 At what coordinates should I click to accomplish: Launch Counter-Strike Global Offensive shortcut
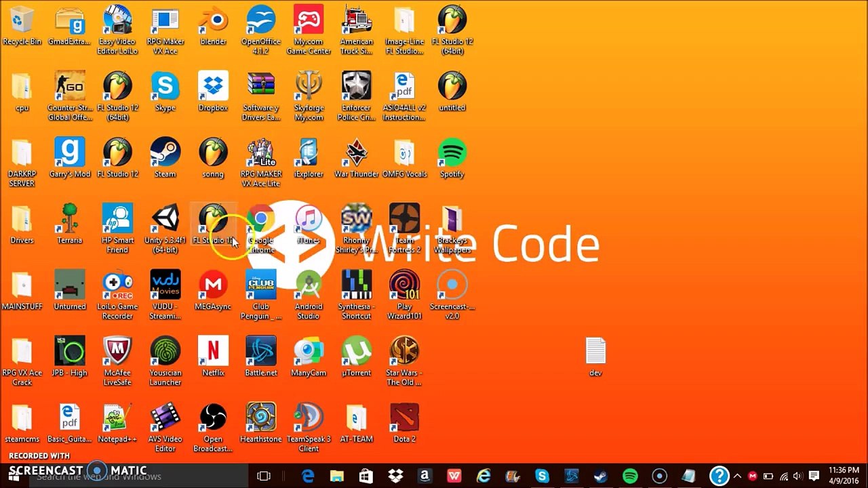pyautogui.click(x=70, y=97)
